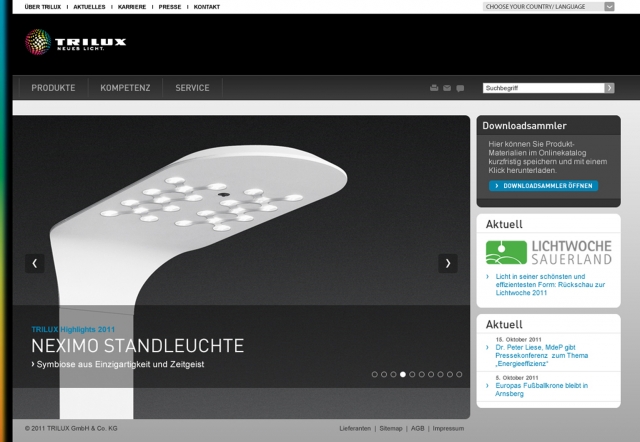Select the fifth slide indicator dot
Screen dimensions: 640x442
click(412, 374)
